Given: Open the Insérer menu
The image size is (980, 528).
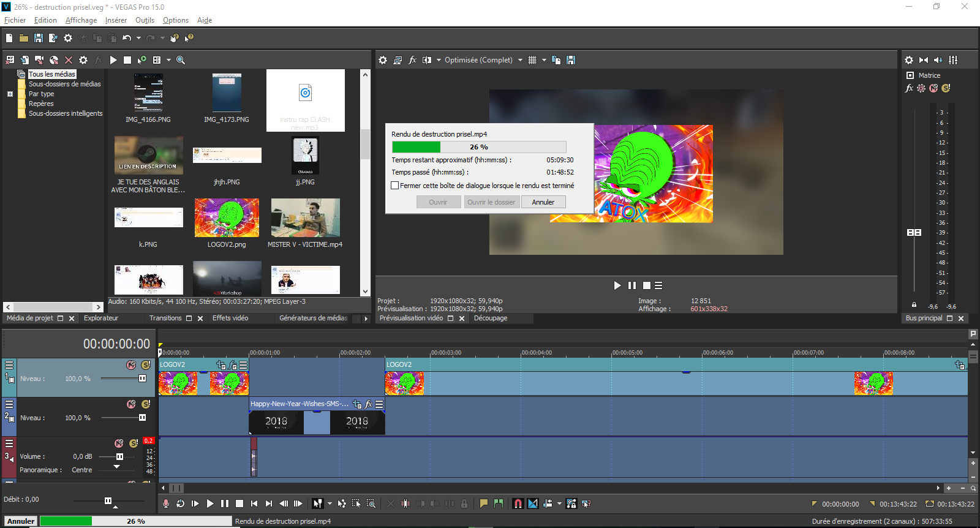Looking at the screenshot, I should coord(116,20).
